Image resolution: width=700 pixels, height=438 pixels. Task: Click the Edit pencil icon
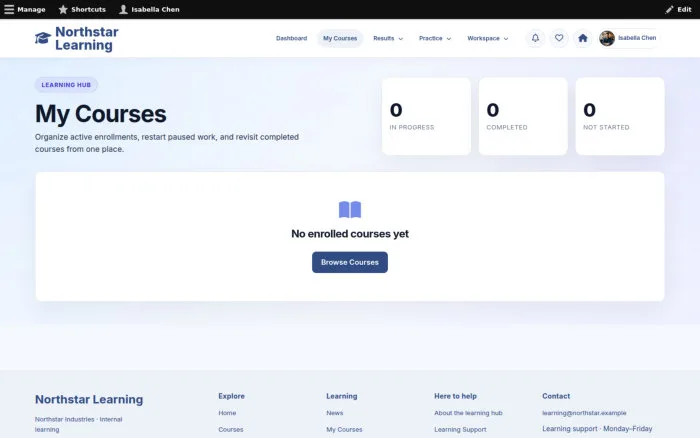coord(669,9)
